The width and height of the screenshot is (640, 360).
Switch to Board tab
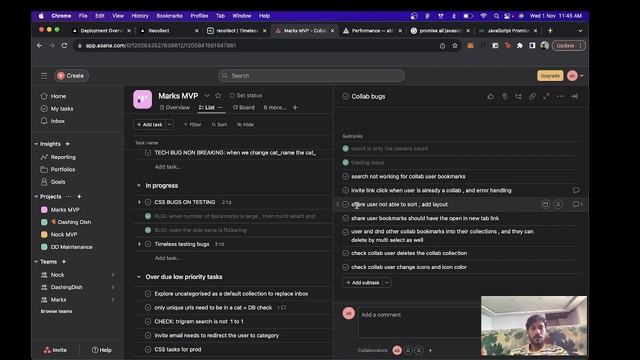[244, 108]
